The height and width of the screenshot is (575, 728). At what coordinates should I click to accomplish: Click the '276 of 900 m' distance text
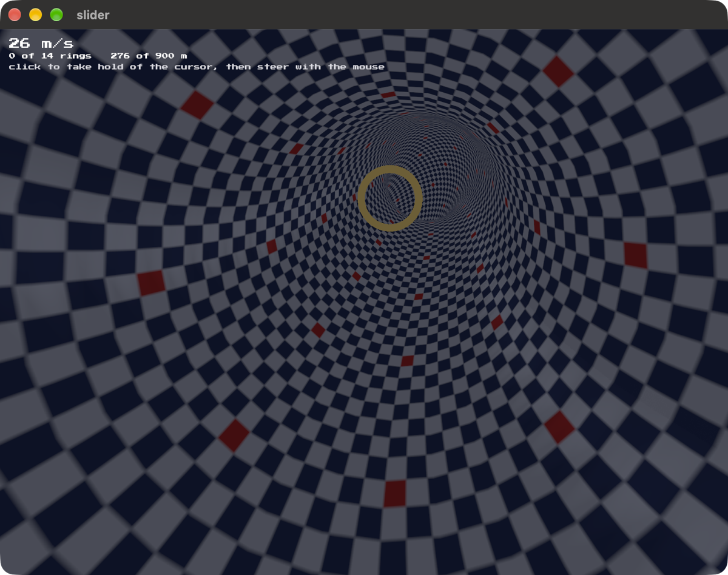pos(149,56)
